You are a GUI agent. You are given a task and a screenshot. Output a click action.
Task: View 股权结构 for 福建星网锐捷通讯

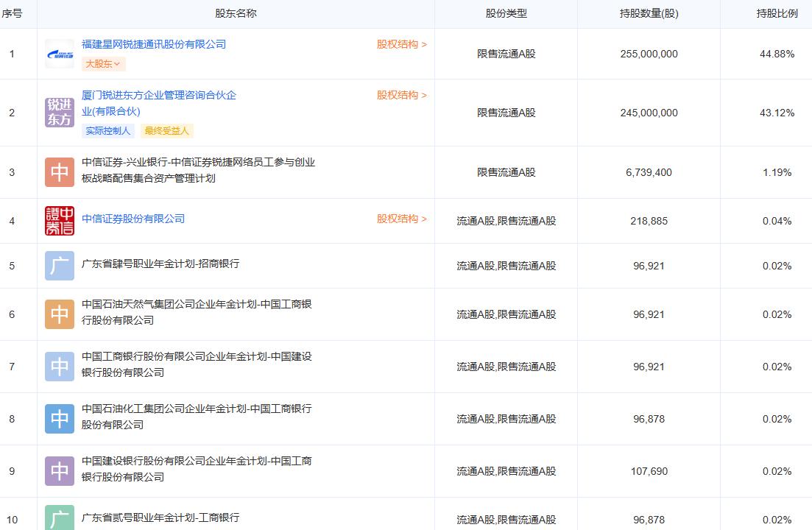click(402, 44)
